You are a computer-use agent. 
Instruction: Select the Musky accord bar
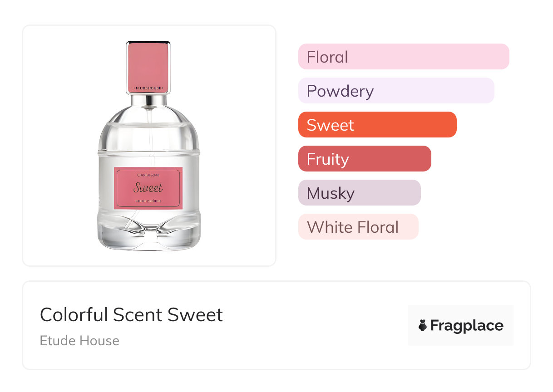[359, 193]
